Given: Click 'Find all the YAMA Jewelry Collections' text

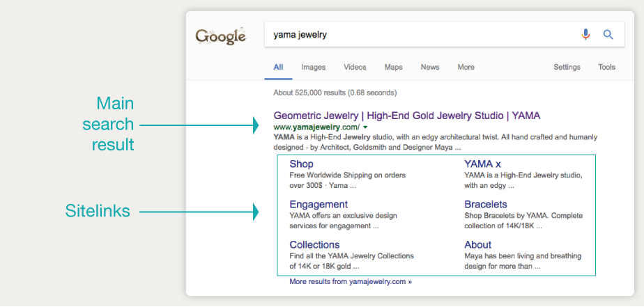Looking at the screenshot, I should click(x=351, y=261).
